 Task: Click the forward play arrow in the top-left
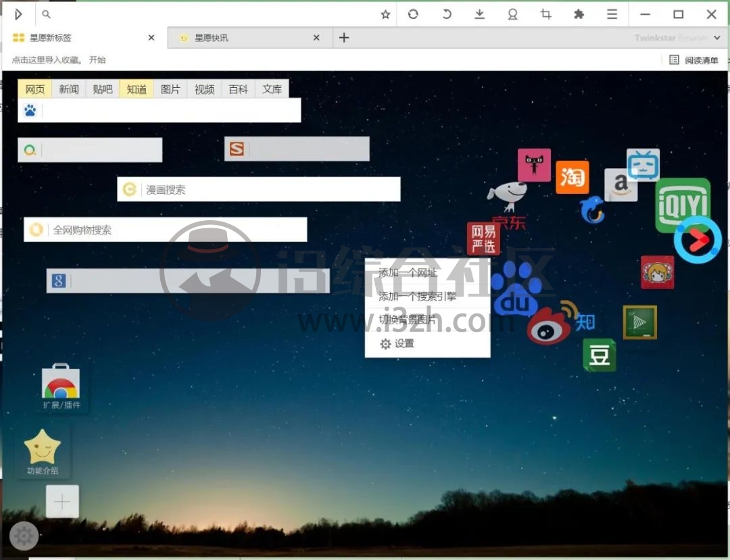pos(18,14)
